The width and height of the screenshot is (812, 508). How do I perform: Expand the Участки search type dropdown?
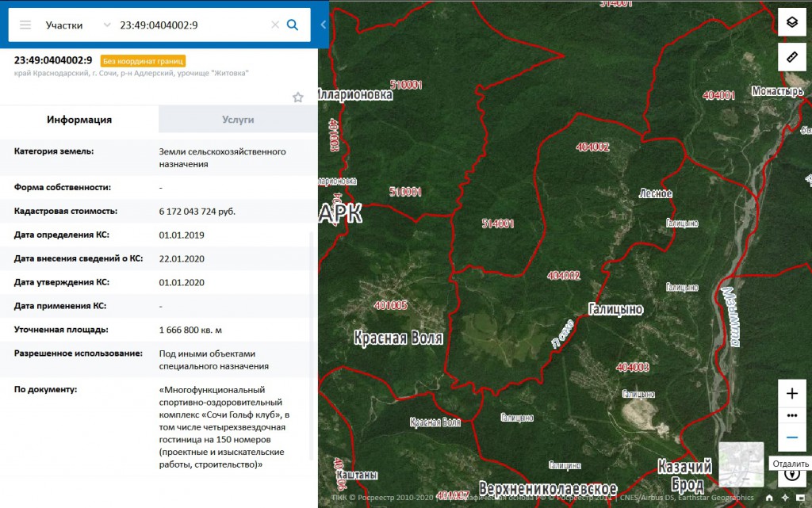point(106,25)
